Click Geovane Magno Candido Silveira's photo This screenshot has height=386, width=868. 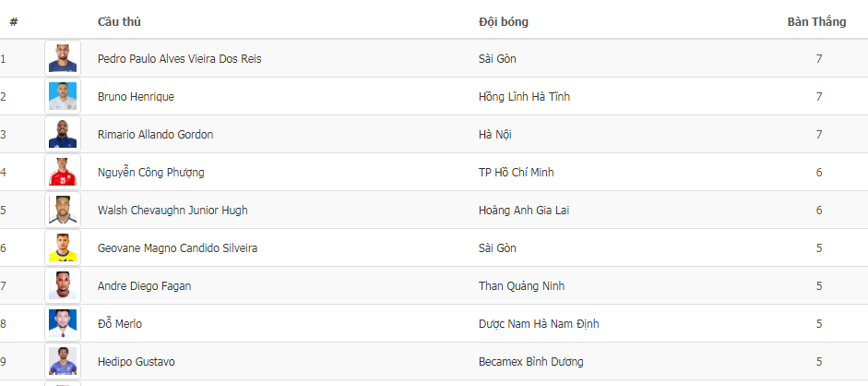63,248
